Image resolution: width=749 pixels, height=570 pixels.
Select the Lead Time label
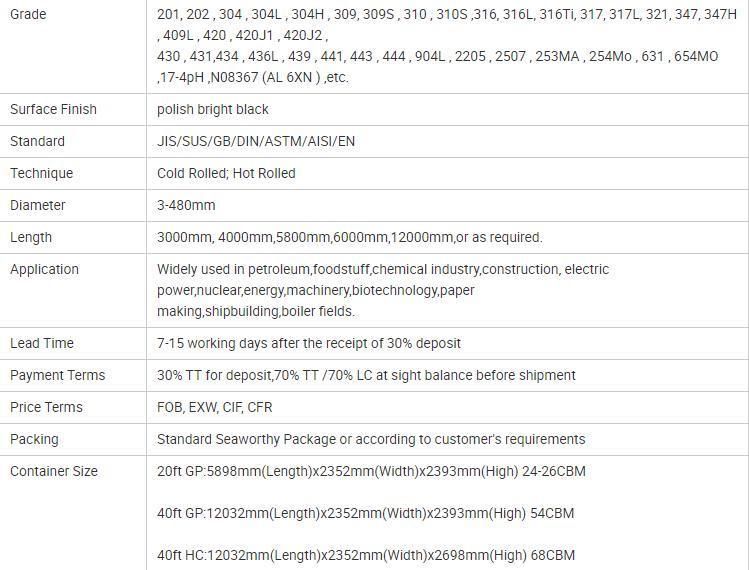42,344
